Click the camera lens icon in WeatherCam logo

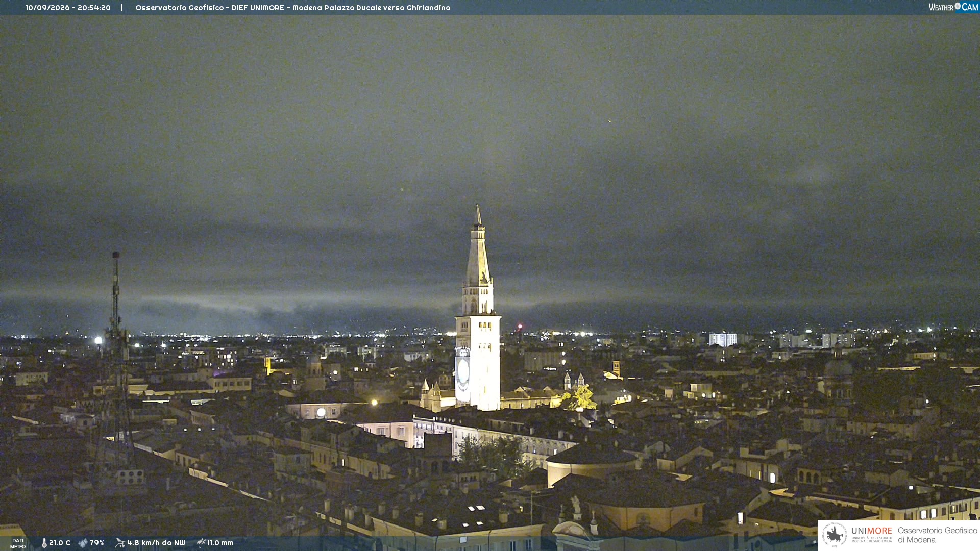point(958,6)
